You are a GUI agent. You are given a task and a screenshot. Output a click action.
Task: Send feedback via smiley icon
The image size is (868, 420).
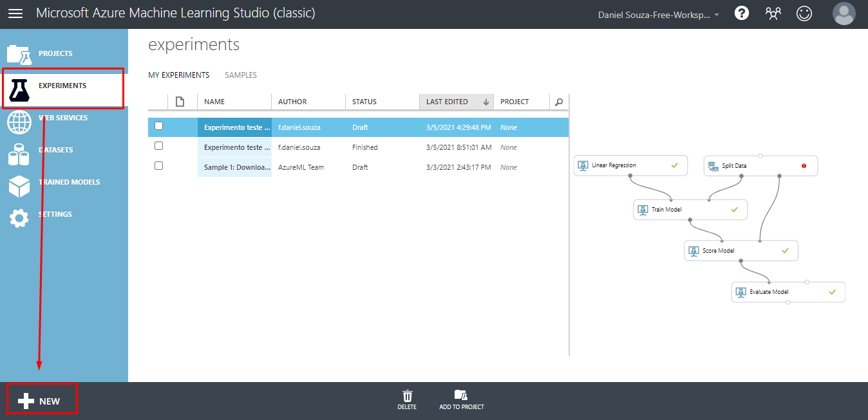tap(804, 14)
